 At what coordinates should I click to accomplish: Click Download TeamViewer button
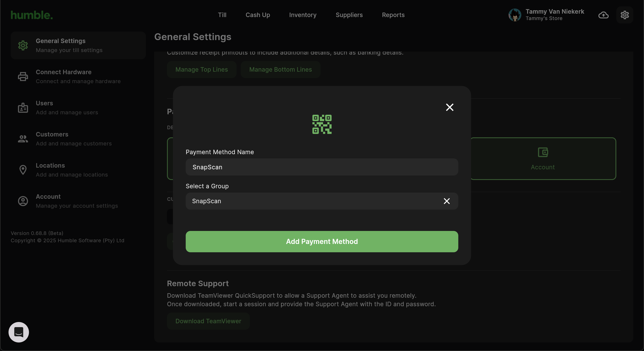208,321
